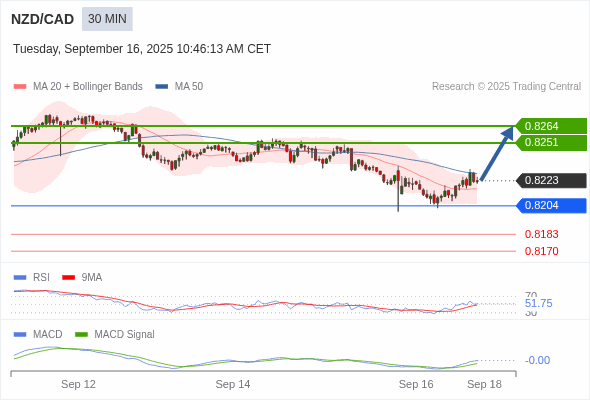The image size is (590, 400).
Task: Select the 0.8264 resistance level tag
Action: 551,126
